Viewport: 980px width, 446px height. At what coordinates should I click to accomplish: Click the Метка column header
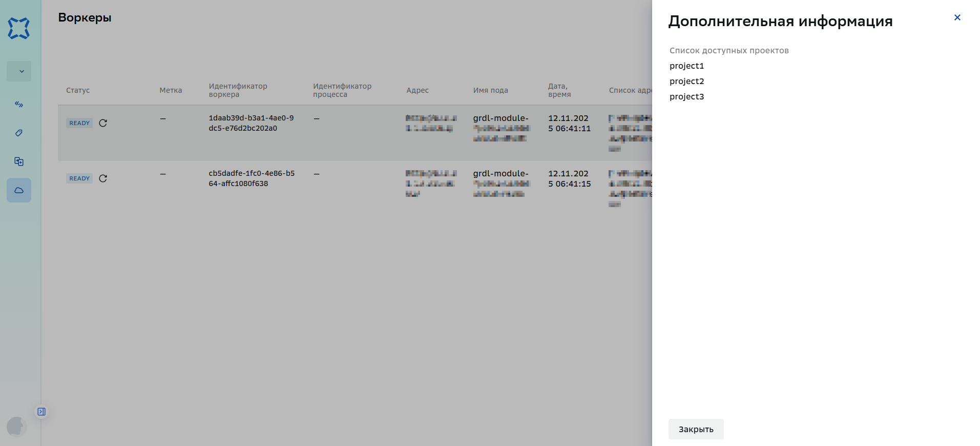(171, 90)
